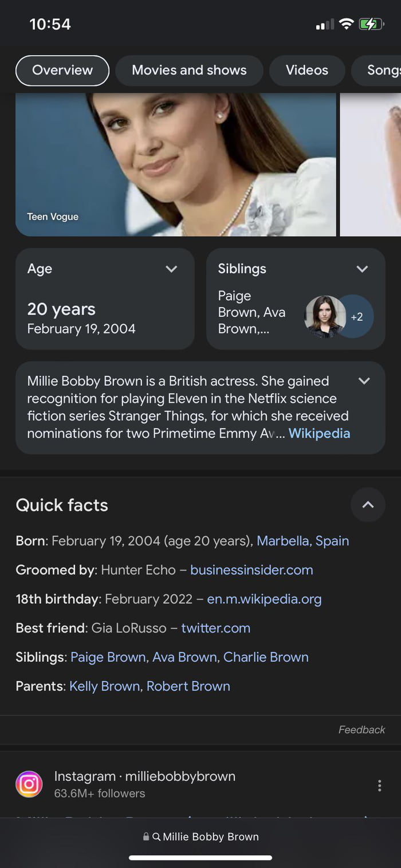Expand the Age card chevron
The image size is (401, 868).
[170, 269]
